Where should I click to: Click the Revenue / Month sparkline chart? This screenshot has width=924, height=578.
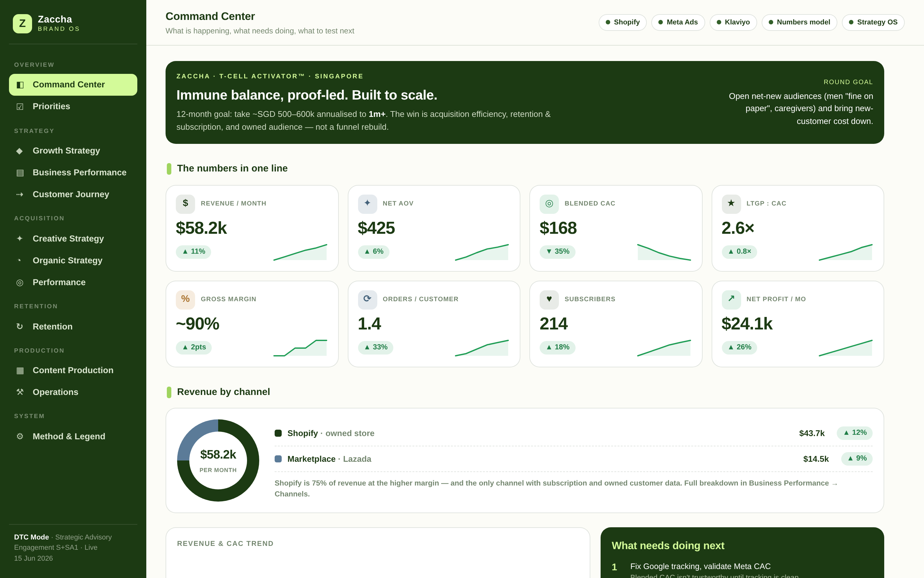coord(300,252)
